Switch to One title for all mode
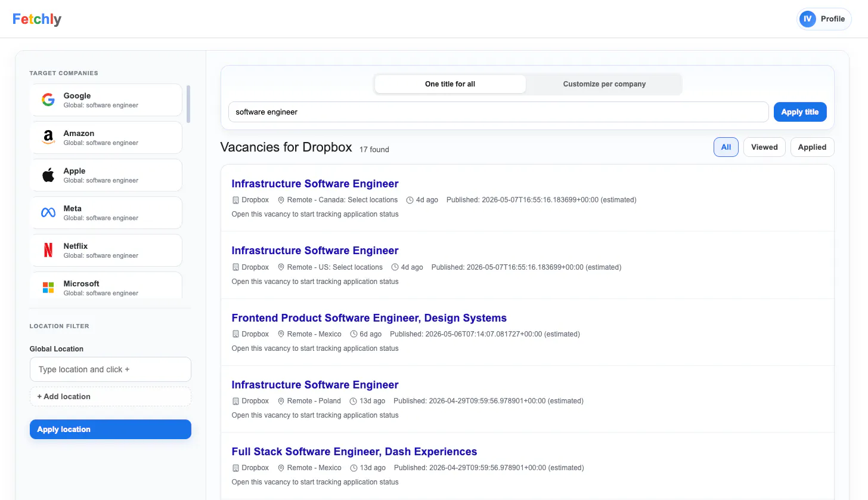 450,84
